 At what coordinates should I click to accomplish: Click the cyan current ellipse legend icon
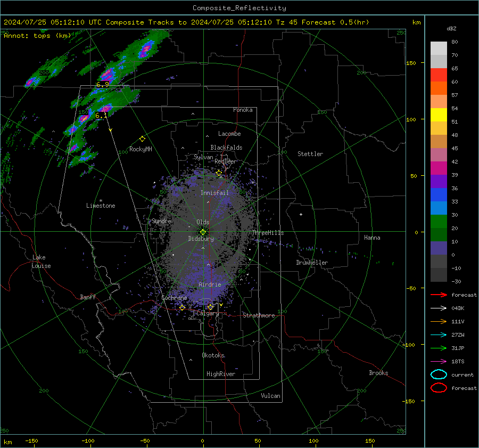439,374
